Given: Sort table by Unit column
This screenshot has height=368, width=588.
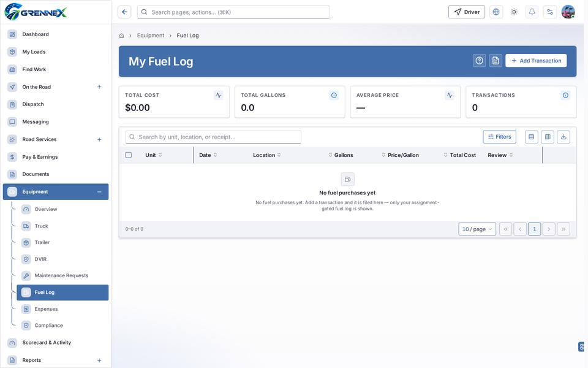Looking at the screenshot, I should (153, 155).
